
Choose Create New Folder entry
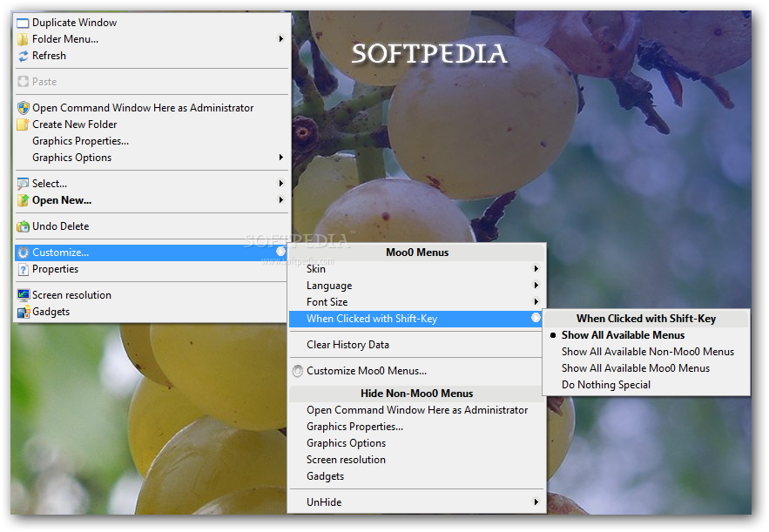pyautogui.click(x=152, y=125)
